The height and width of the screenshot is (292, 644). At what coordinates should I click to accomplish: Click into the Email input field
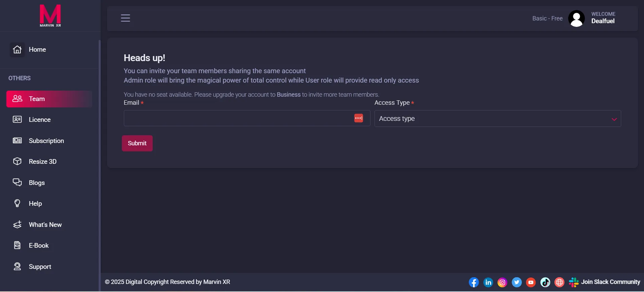(x=237, y=118)
